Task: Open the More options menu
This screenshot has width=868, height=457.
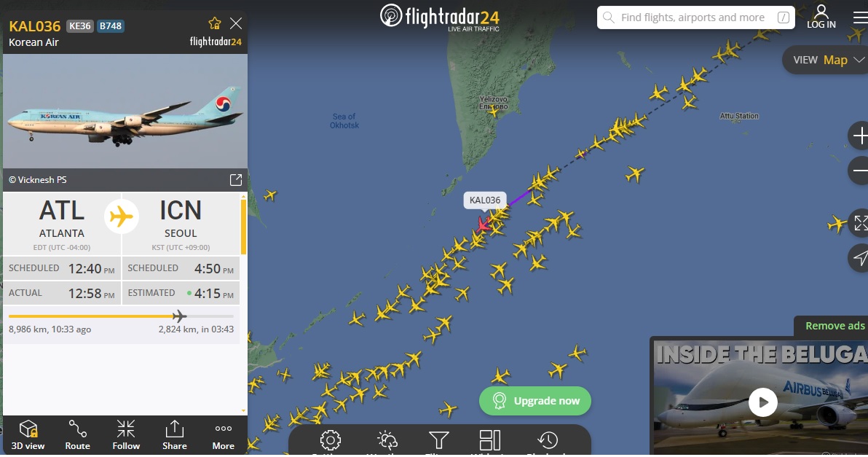Action: [x=223, y=435]
